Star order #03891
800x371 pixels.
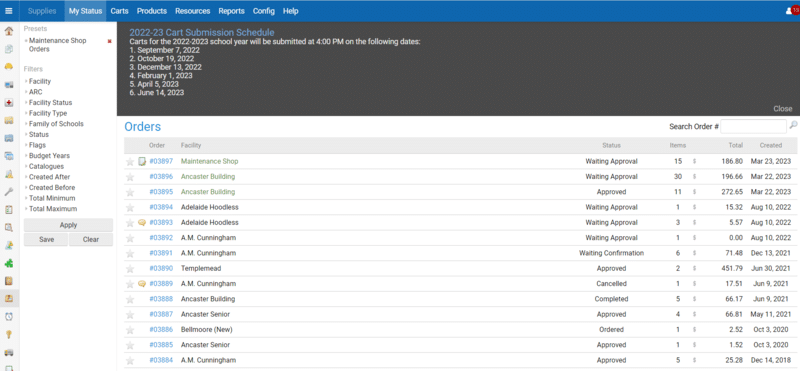pos(130,254)
